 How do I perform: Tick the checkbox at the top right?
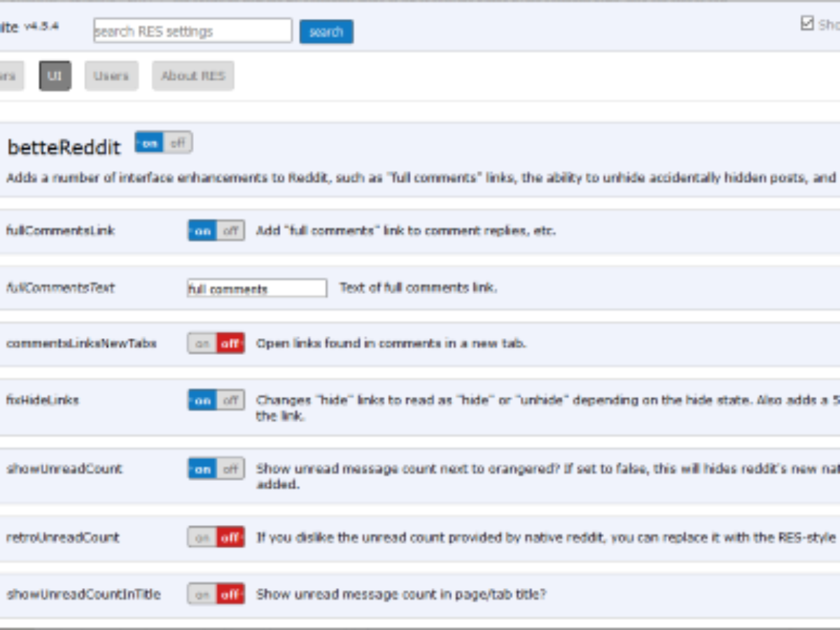coord(807,24)
